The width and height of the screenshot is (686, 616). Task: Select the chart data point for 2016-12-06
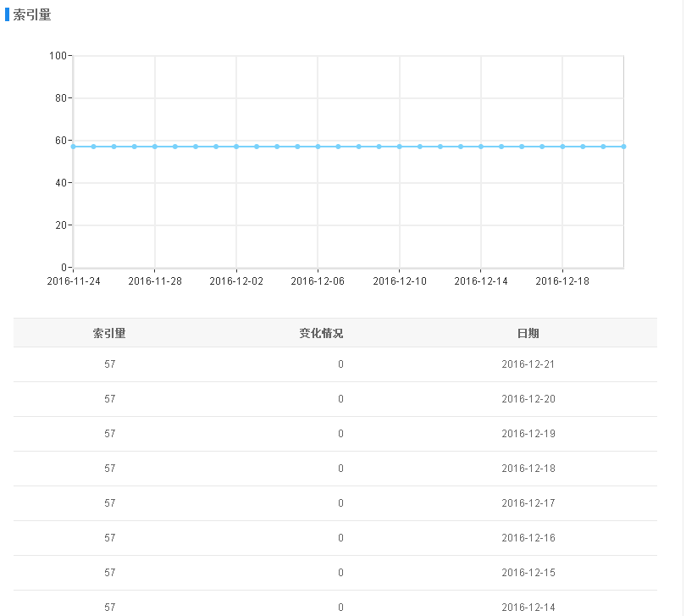[x=318, y=147]
